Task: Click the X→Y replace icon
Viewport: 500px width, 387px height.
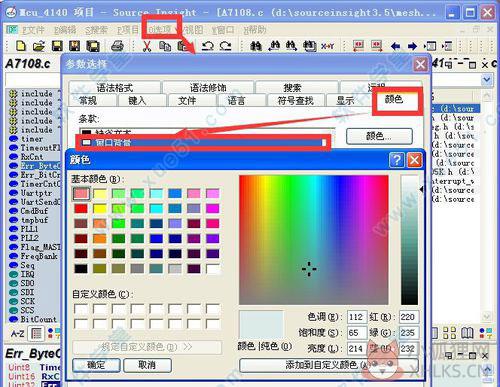Action: click(327, 46)
